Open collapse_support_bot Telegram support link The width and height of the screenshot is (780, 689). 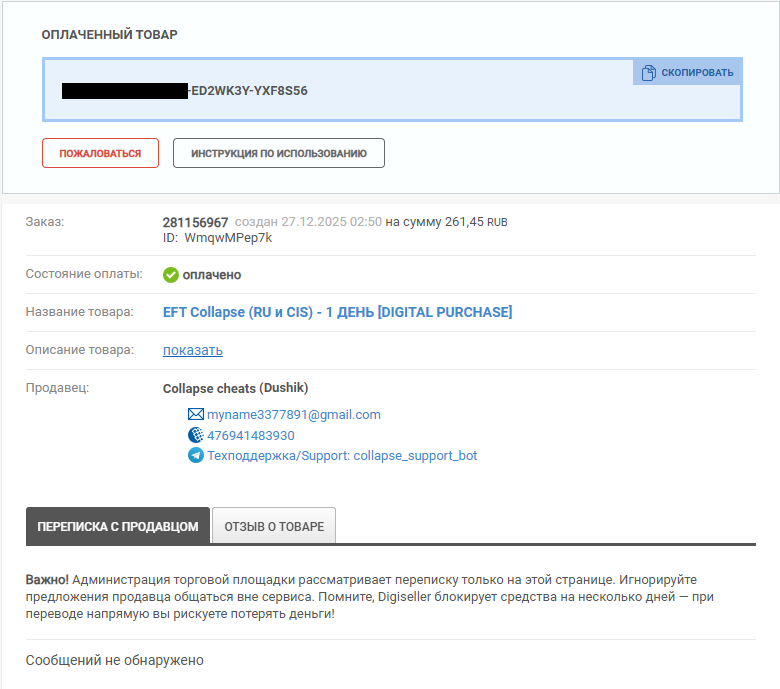click(342, 456)
